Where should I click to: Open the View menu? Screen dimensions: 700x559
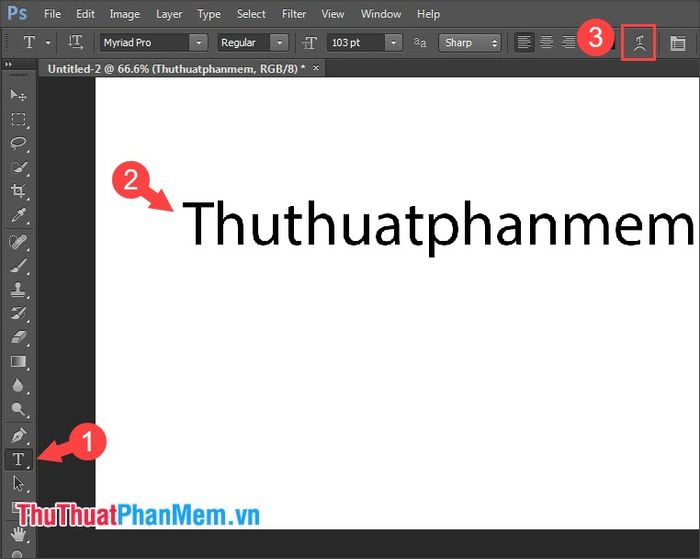pos(333,14)
